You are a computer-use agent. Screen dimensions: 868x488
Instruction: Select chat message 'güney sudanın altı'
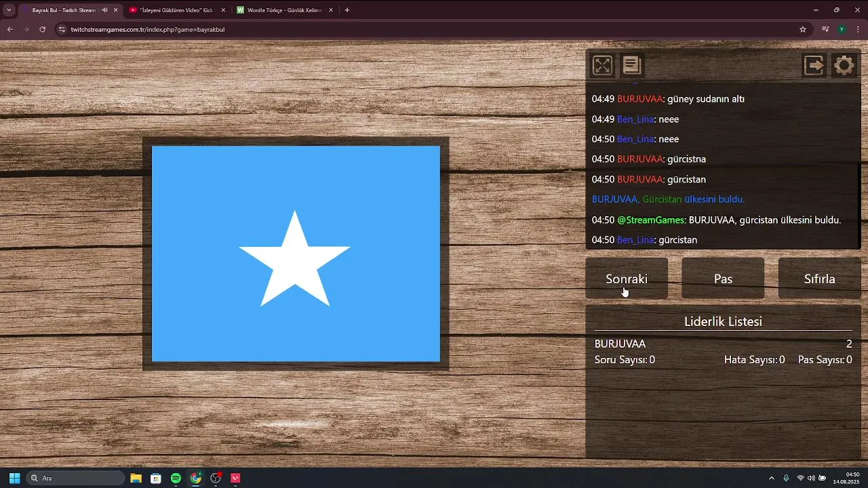(x=706, y=99)
